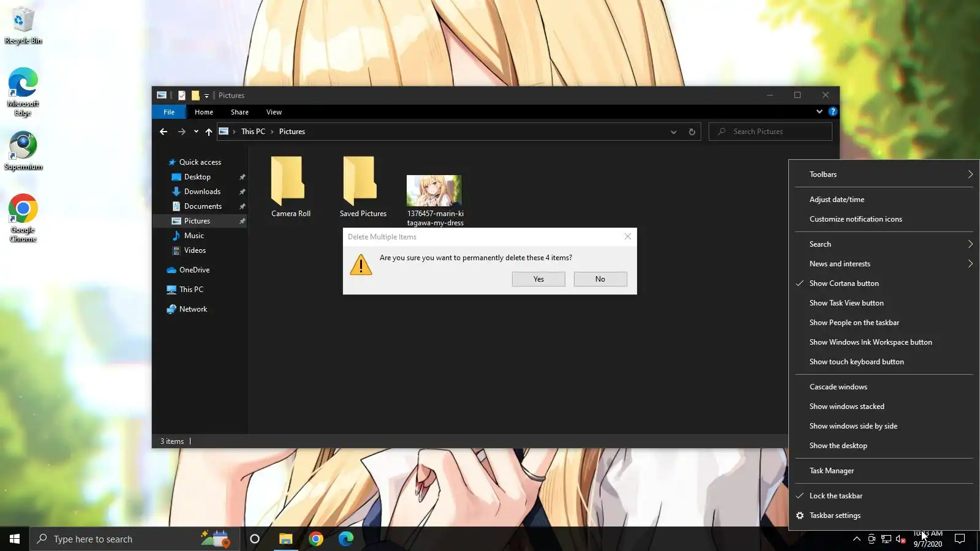Viewport: 980px width, 551px height.
Task: Open Downloads in Quick access
Action: click(202, 192)
